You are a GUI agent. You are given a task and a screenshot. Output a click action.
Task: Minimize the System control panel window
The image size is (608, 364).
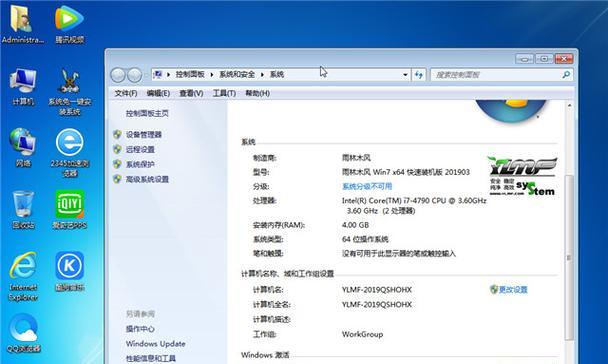(525, 59)
